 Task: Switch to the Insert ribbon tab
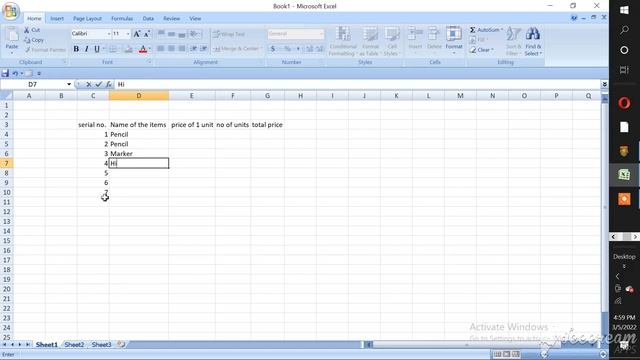(57, 19)
